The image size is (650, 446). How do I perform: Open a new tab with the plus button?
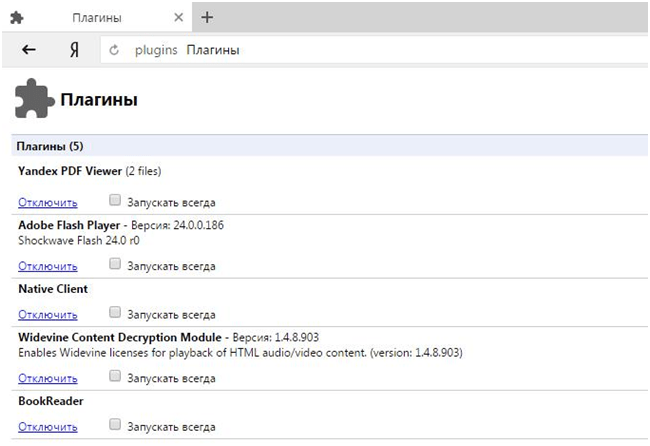207,17
